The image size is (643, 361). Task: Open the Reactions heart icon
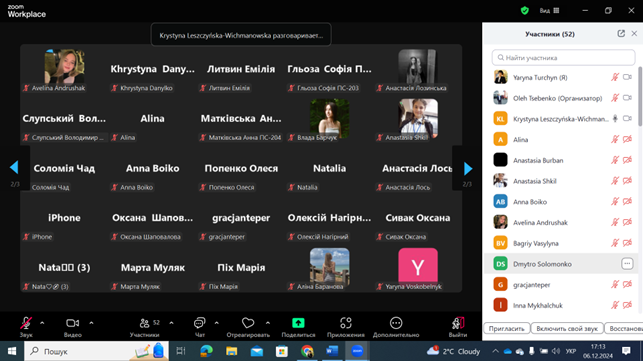click(248, 323)
